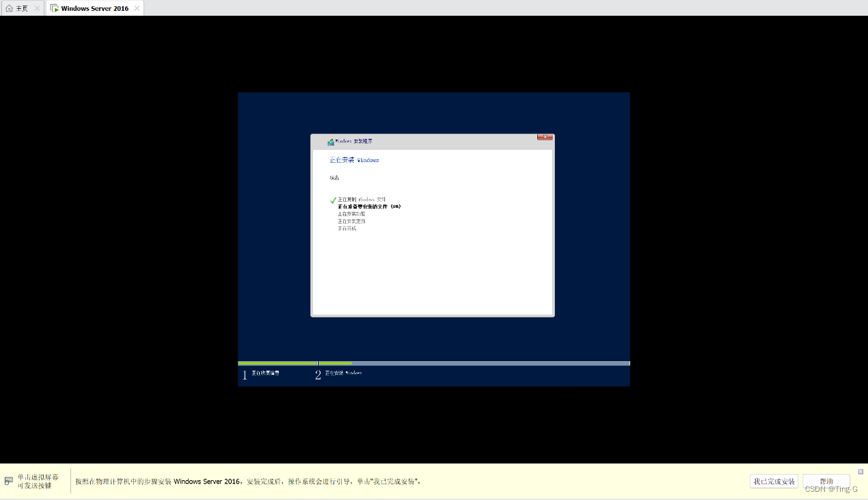Click the 我已完成安装 button
Screen dimensions: 868x500
tap(774, 482)
